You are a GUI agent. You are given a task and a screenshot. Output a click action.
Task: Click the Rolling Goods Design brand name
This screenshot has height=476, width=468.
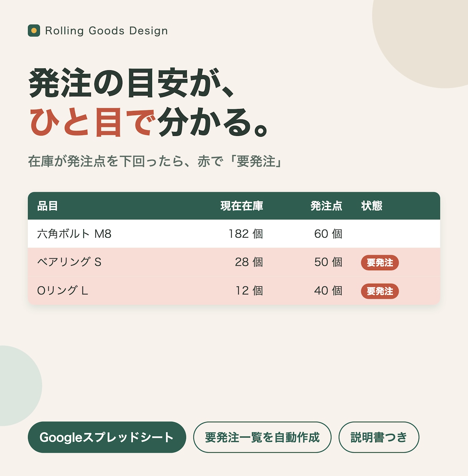coord(106,31)
